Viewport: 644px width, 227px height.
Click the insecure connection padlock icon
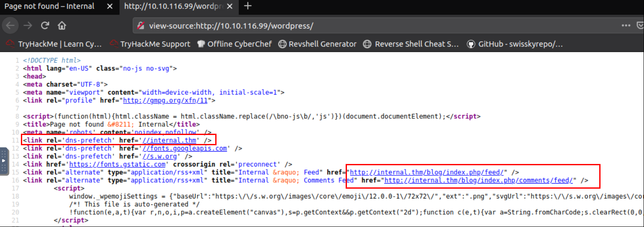coord(141,26)
